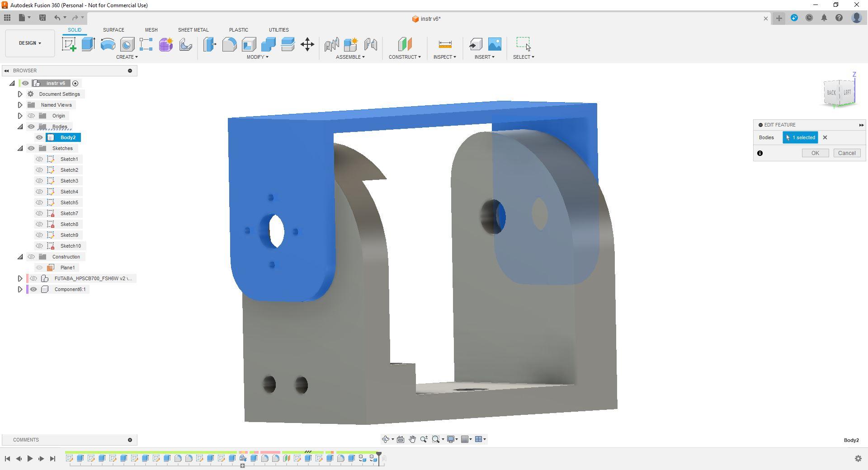
Task: Open the notifications bell
Action: (x=824, y=18)
